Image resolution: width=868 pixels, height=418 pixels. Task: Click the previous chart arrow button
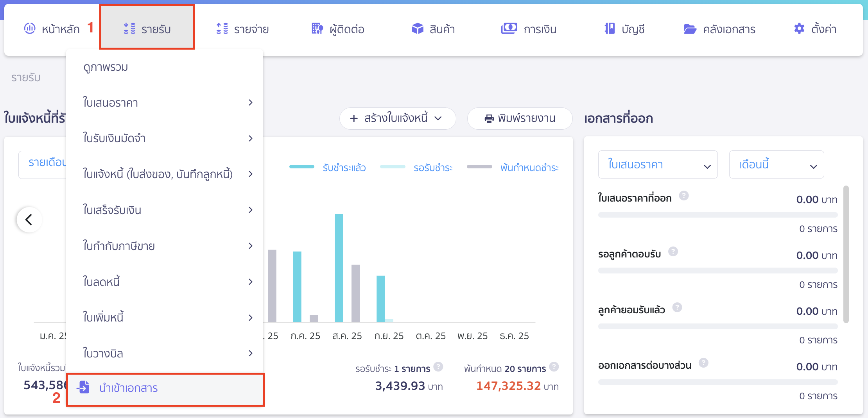[x=29, y=220]
